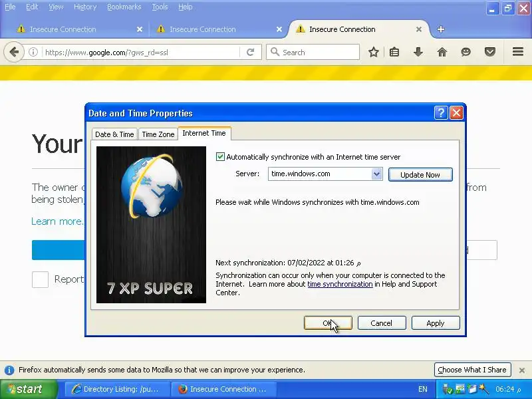Click the network computers tray icon

[460, 389]
